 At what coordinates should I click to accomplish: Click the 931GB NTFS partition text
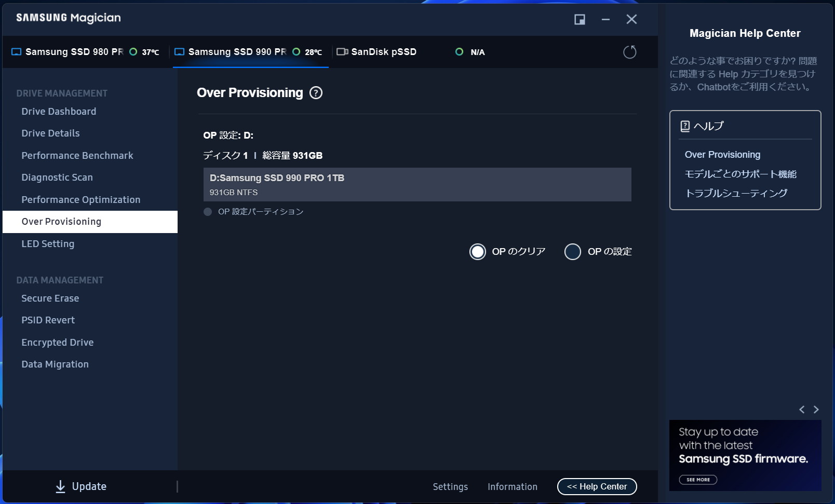234,193
